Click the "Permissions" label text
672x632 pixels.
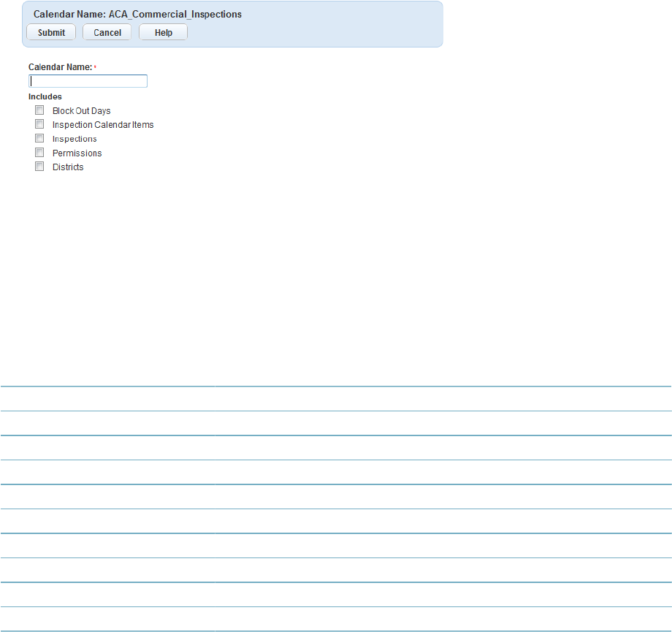[77, 153]
